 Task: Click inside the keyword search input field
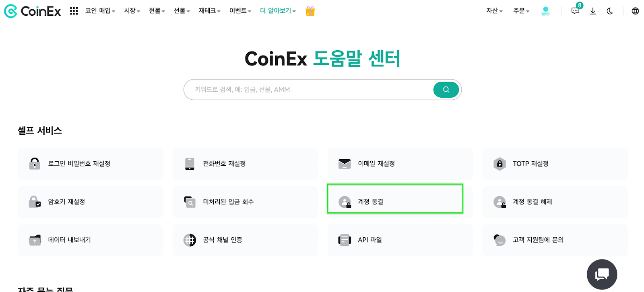[302, 89]
